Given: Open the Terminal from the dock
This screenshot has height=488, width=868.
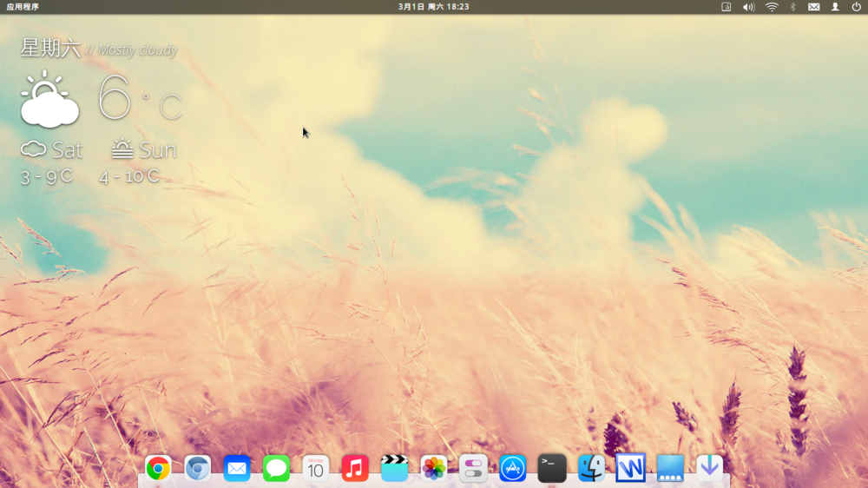Looking at the screenshot, I should click(552, 469).
